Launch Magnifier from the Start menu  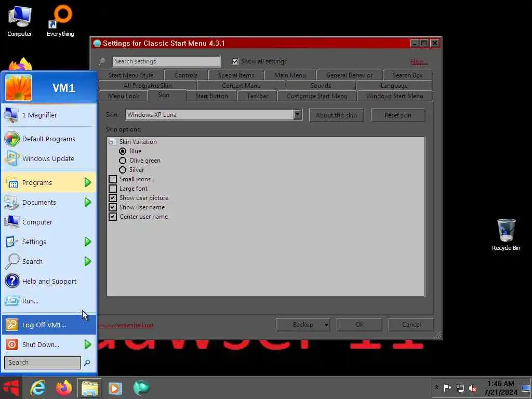tap(49, 115)
